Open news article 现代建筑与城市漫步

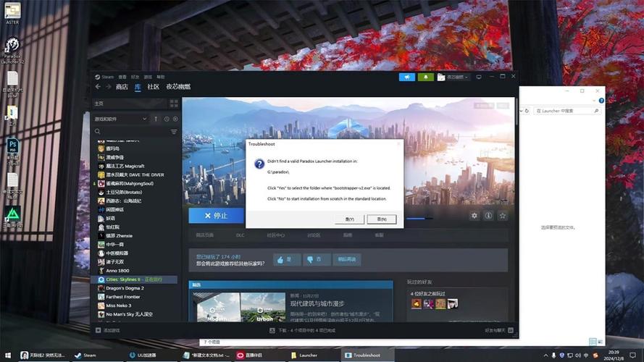(x=317, y=304)
